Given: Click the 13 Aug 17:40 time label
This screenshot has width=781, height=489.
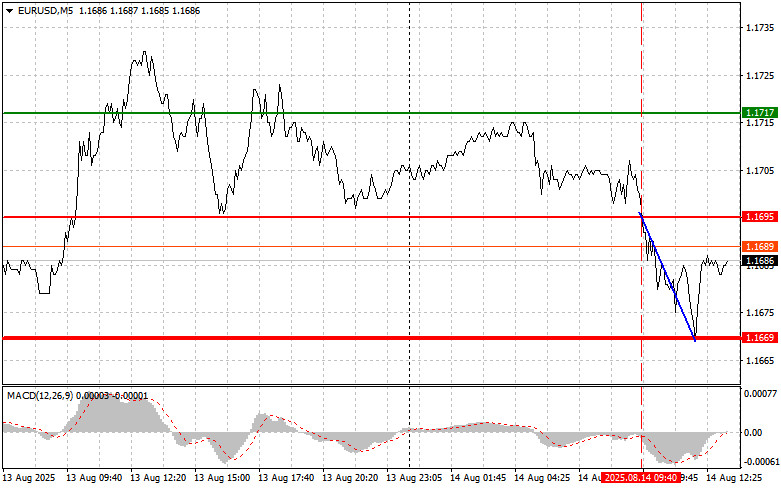Looking at the screenshot, I should coord(286,478).
